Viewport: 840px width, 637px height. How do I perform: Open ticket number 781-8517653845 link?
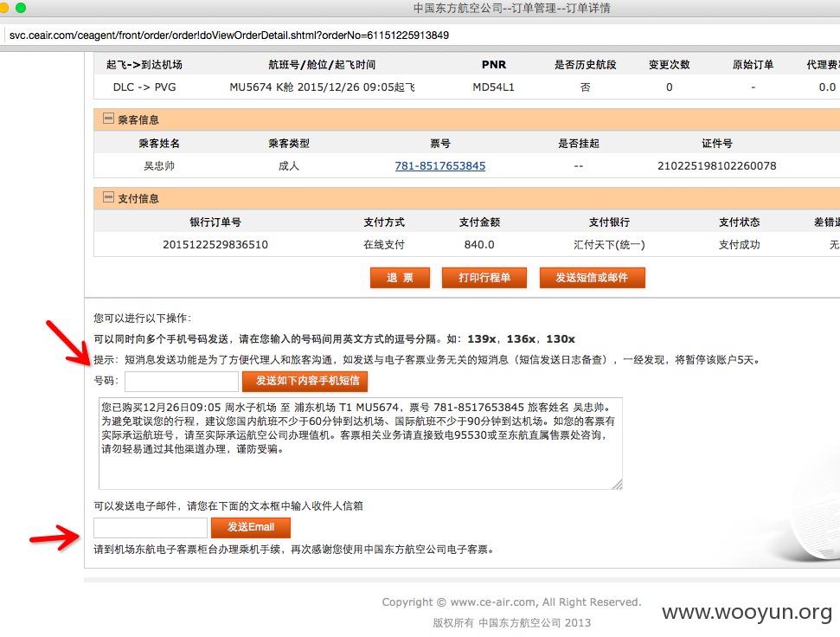pyautogui.click(x=439, y=166)
